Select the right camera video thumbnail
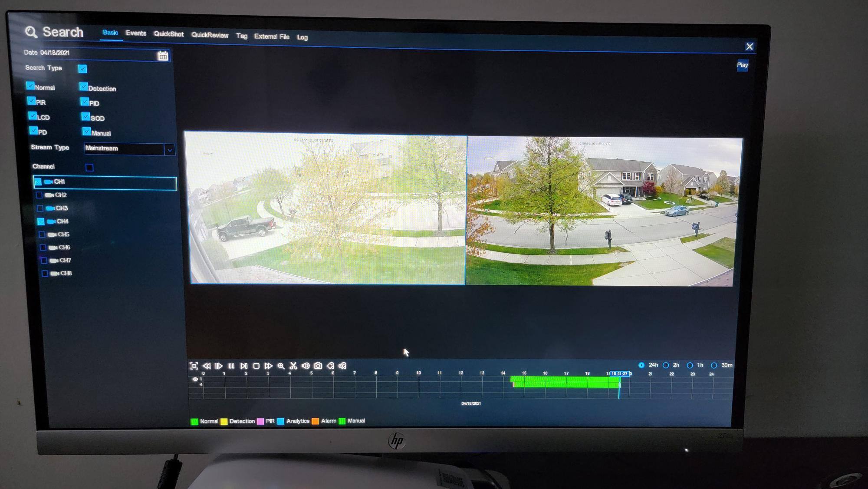The image size is (868, 489). click(603, 211)
